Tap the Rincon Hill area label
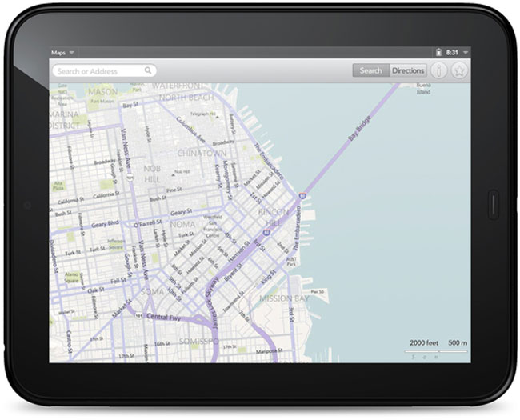The image size is (520, 420). [274, 217]
